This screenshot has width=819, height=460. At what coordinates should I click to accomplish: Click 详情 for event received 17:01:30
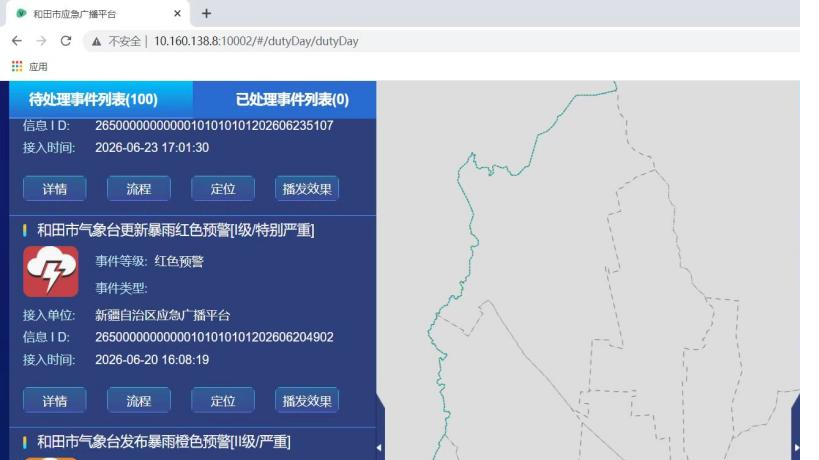click(x=54, y=188)
